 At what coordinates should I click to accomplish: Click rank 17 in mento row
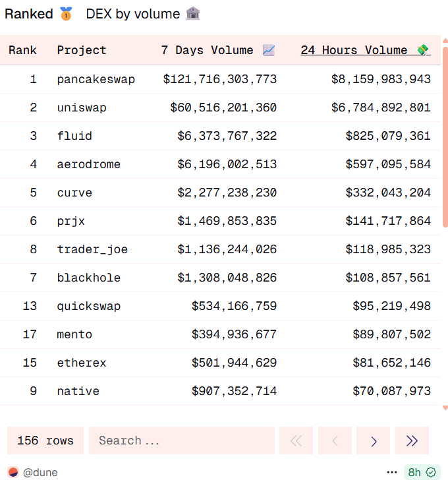[x=30, y=334]
